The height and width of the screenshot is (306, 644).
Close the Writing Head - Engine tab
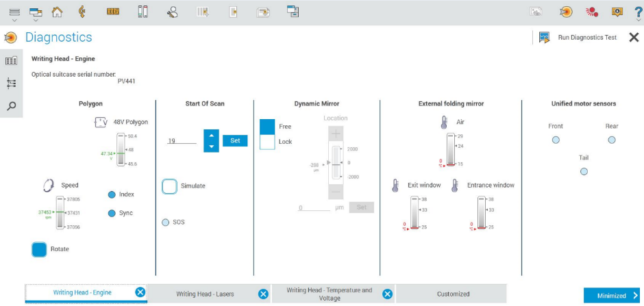click(x=140, y=292)
